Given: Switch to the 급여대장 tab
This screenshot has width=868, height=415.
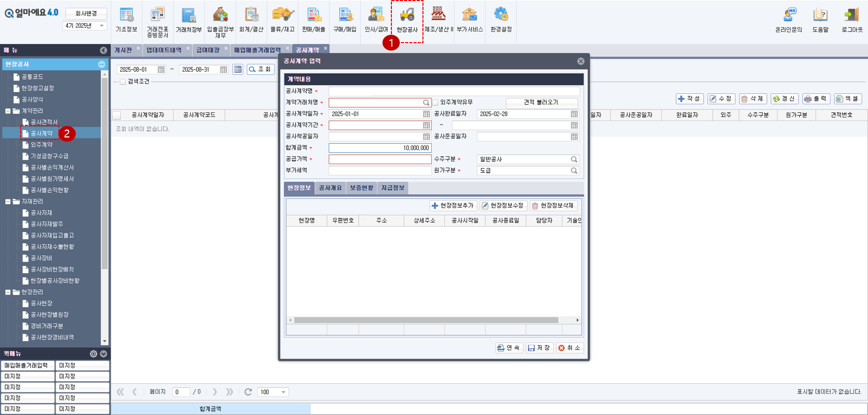Looking at the screenshot, I should (208, 50).
